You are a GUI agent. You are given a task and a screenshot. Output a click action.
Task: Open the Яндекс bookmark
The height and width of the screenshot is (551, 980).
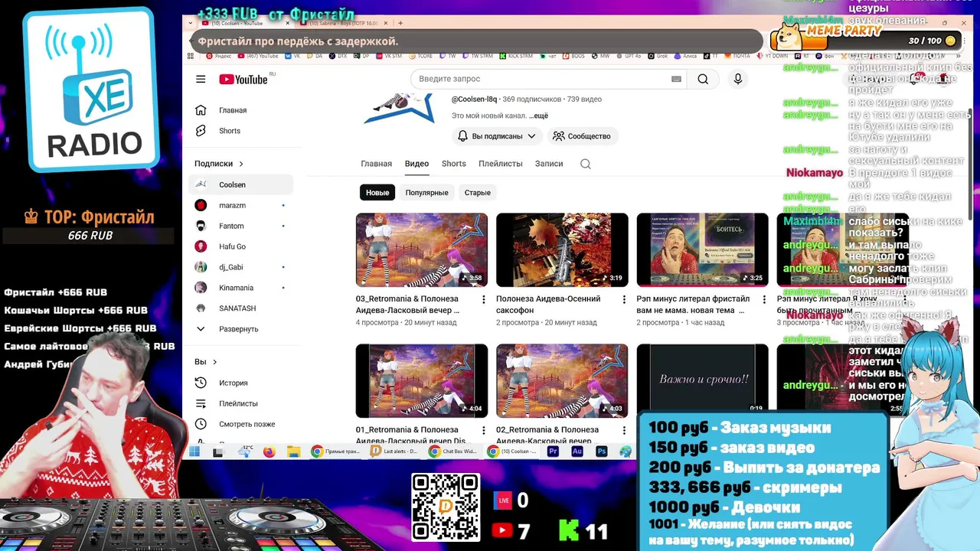click(217, 56)
